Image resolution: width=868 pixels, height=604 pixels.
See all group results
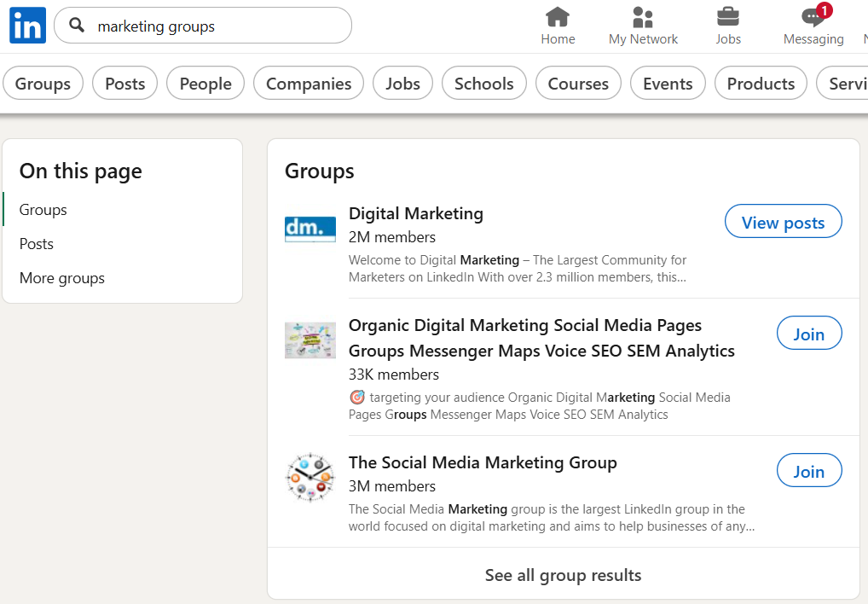click(x=563, y=575)
